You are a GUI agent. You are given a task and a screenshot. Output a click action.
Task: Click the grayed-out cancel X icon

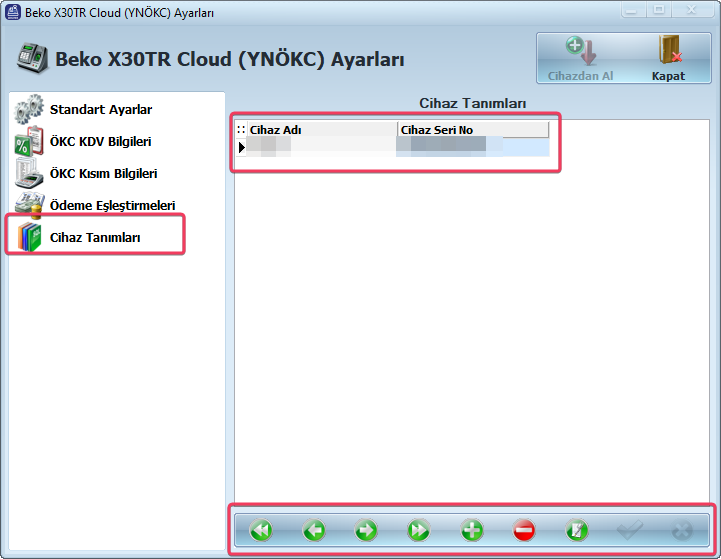pos(682,530)
